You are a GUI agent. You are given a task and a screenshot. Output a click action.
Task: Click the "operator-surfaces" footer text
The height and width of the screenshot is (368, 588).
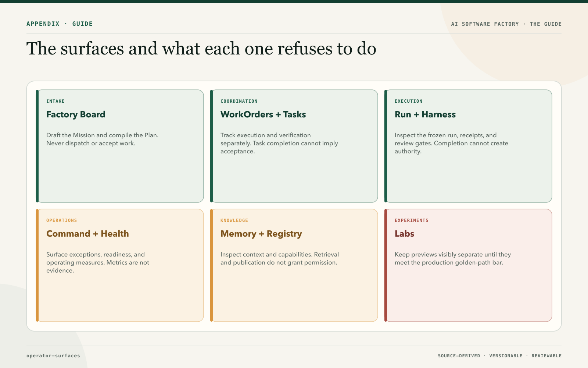pos(53,356)
